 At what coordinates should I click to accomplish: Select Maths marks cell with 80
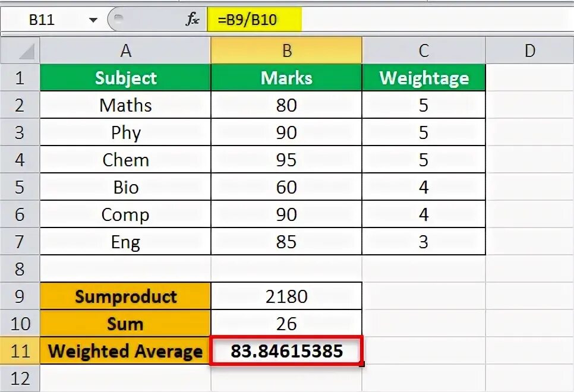coord(286,105)
